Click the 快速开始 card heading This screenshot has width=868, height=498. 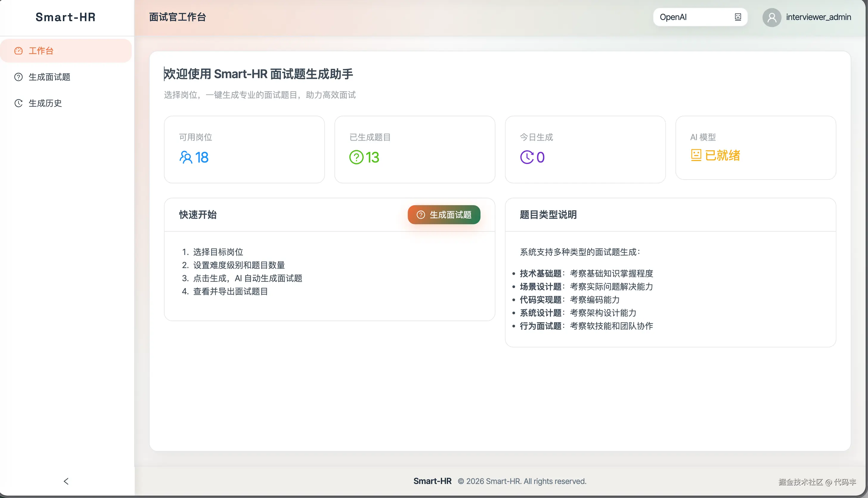[198, 215]
